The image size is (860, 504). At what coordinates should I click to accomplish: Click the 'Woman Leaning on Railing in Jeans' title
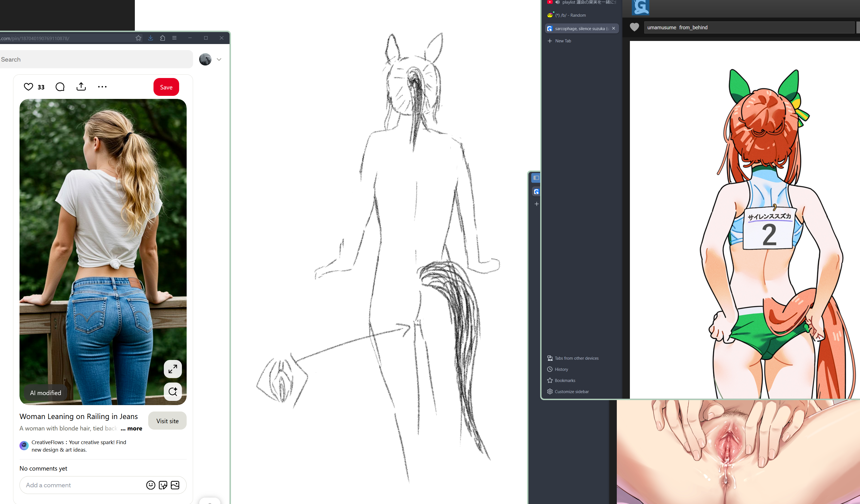pos(79,416)
